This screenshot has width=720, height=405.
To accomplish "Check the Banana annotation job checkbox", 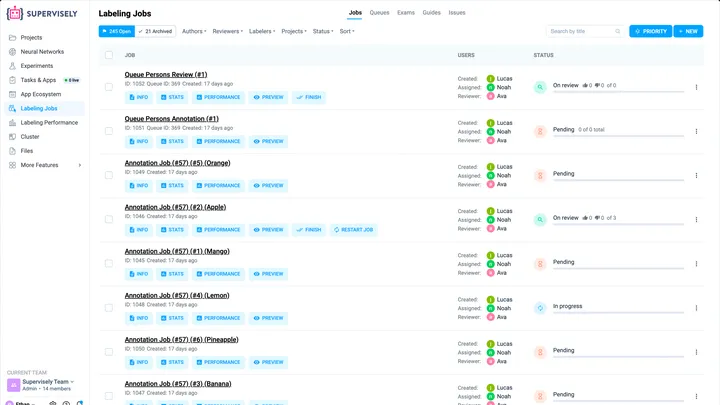I will [109, 396].
